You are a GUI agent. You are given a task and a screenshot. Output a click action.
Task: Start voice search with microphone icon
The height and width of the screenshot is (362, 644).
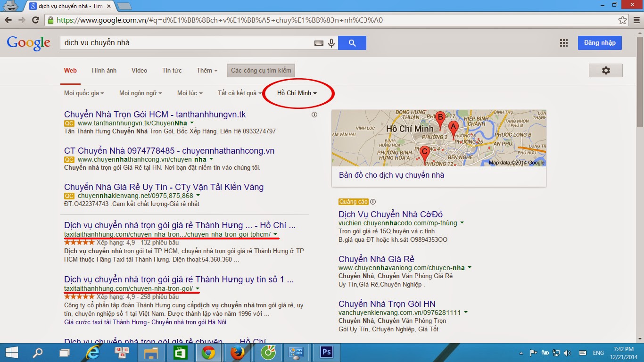coord(331,43)
